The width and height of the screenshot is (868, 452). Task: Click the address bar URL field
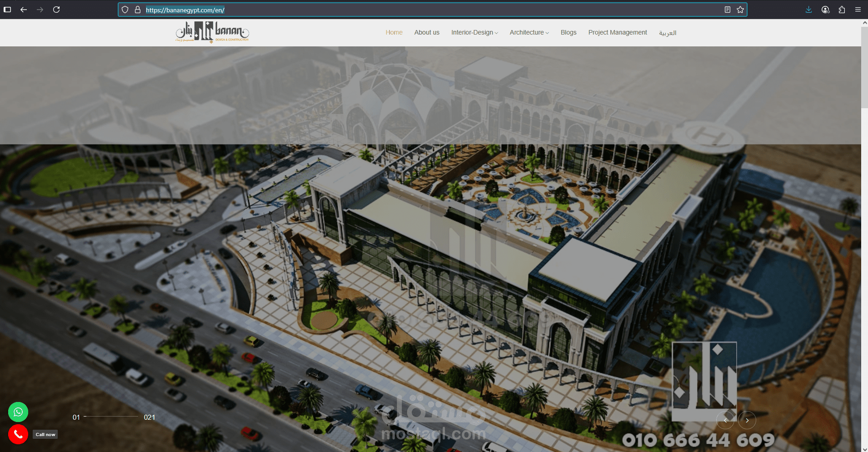(432, 10)
